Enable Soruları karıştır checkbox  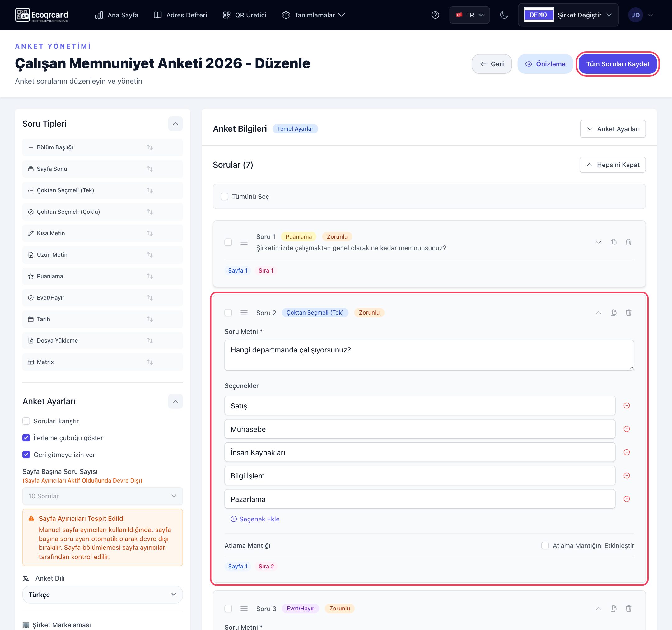(26, 421)
